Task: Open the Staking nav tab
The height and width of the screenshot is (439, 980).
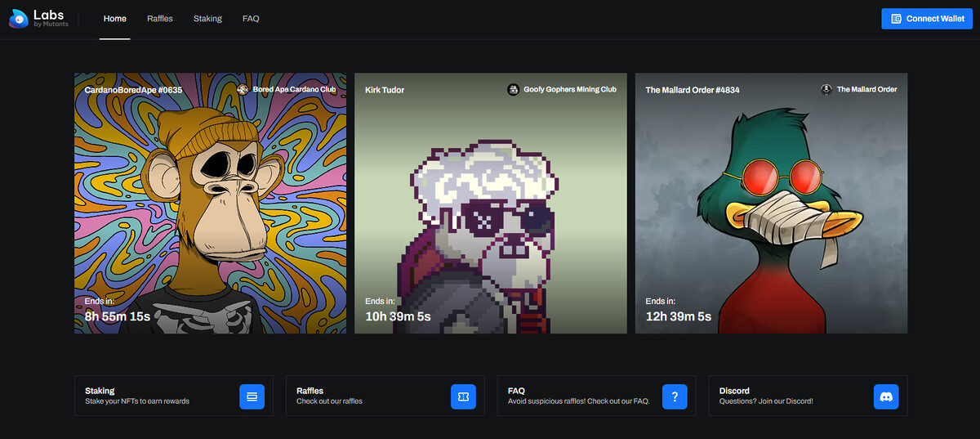Action: click(207, 19)
